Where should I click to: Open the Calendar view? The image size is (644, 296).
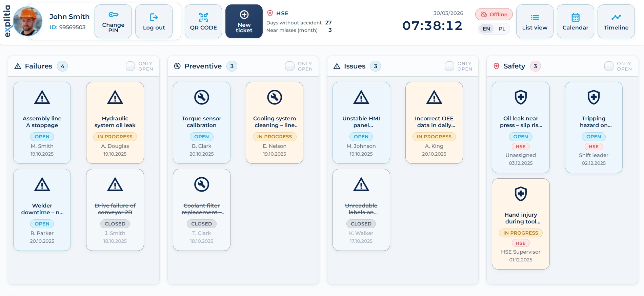pyautogui.click(x=575, y=21)
